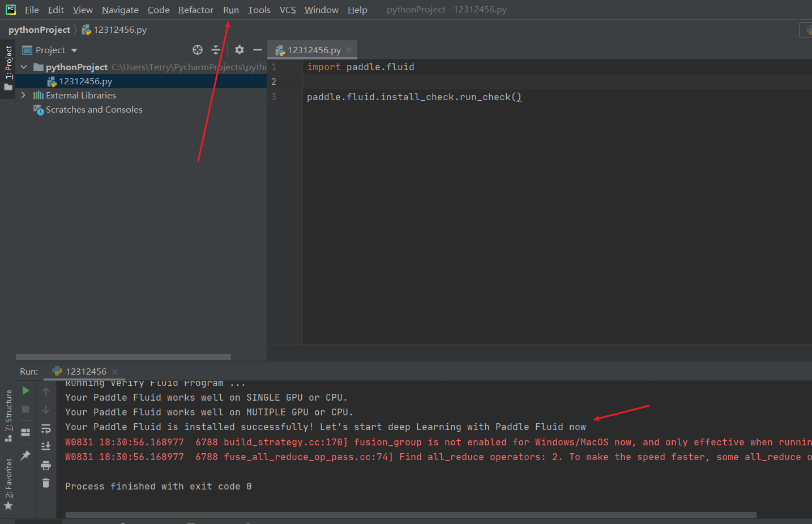Image resolution: width=812 pixels, height=524 pixels.
Task: Select opened file in Project view
Action: [x=198, y=50]
